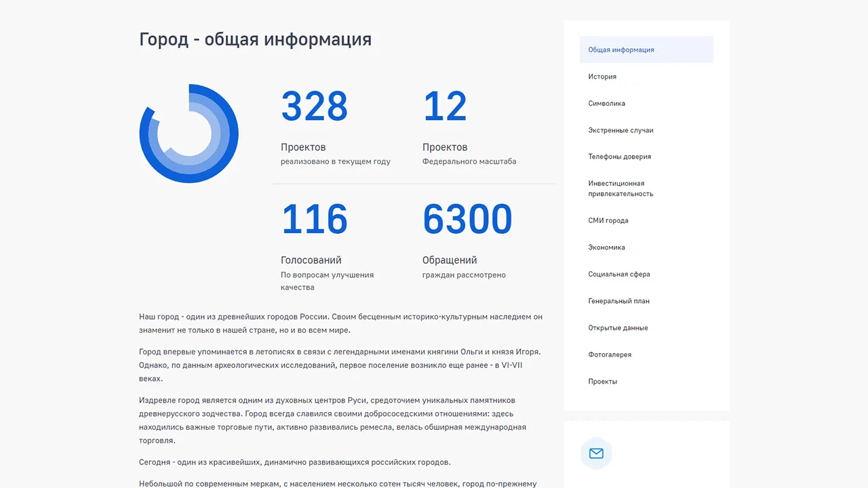The height and width of the screenshot is (488, 868).
Task: Click the envelope mail icon
Action: [x=596, y=453]
